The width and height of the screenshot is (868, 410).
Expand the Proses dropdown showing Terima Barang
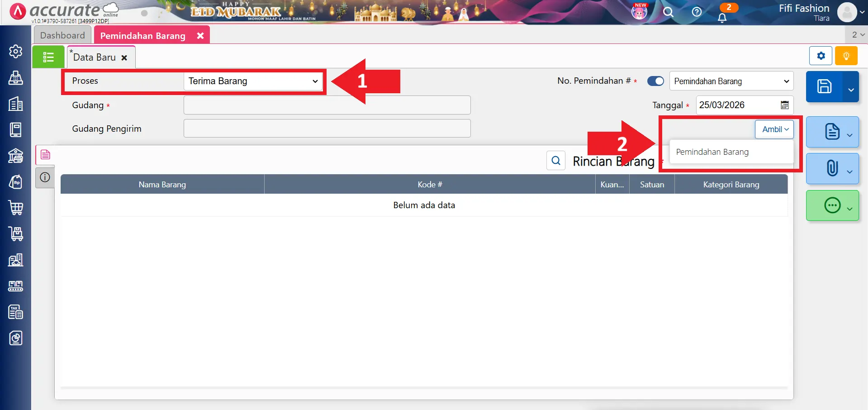click(253, 81)
